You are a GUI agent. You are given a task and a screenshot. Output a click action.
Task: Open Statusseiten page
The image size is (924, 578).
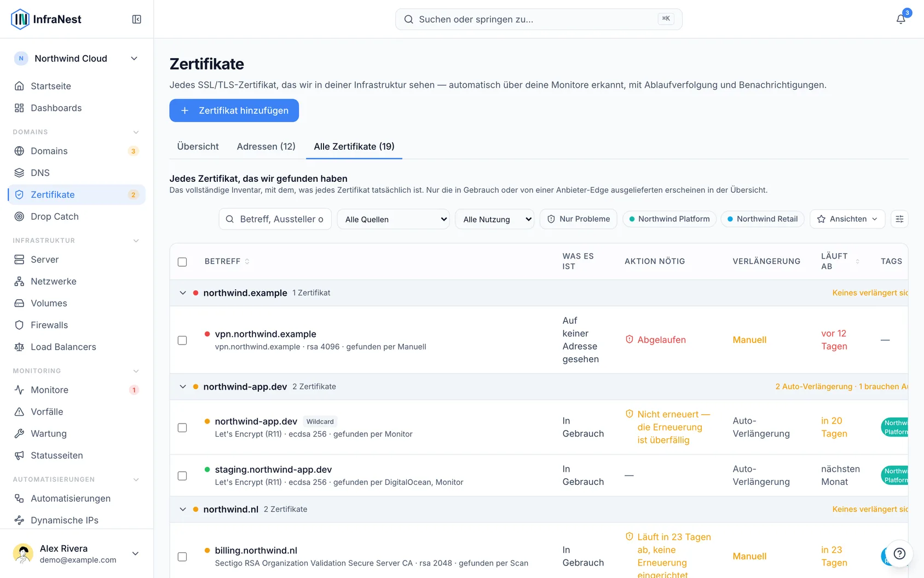pyautogui.click(x=77, y=455)
